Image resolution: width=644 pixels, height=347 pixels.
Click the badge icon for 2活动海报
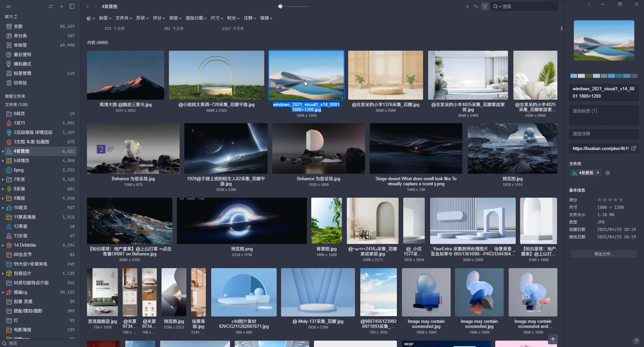pos(9,133)
